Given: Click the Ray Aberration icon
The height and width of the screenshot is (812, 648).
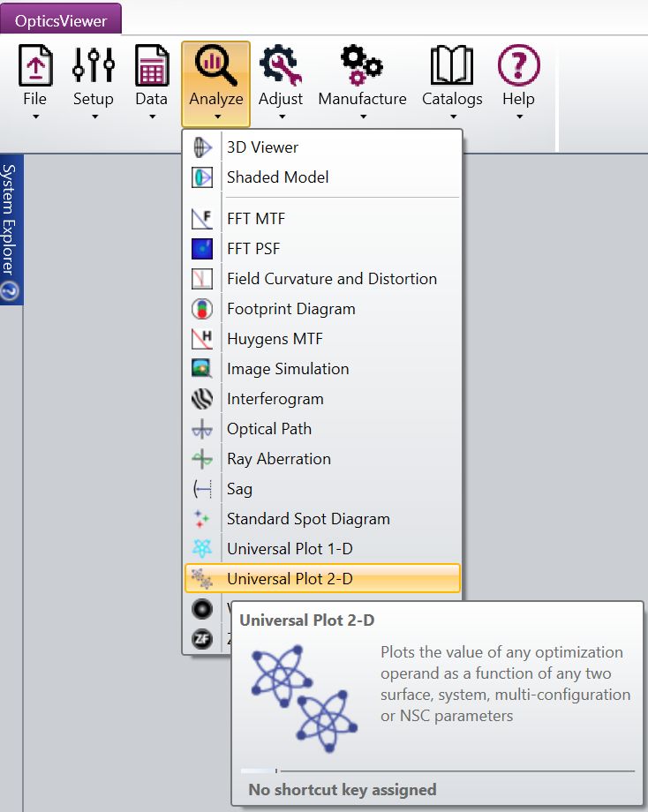Looking at the screenshot, I should (x=202, y=459).
